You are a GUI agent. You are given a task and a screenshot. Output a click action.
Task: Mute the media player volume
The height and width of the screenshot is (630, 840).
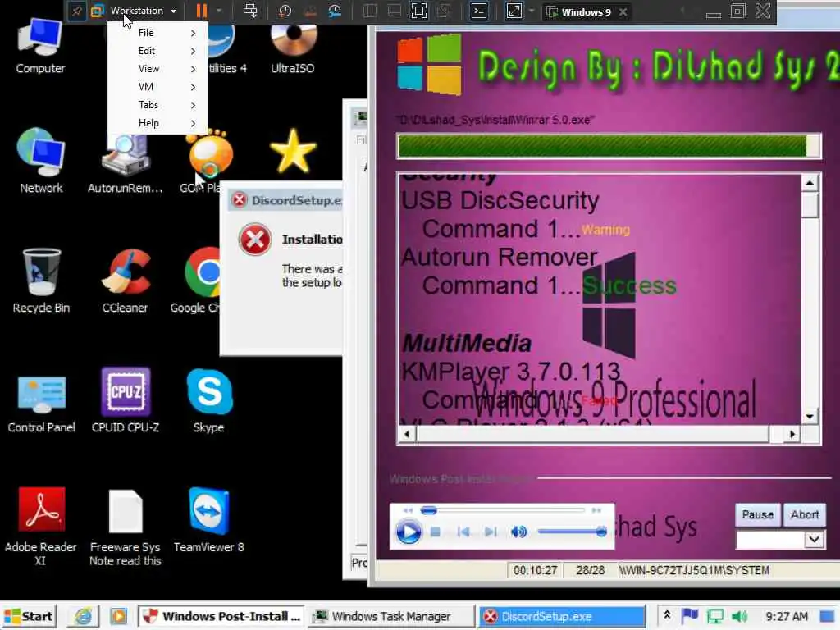518,532
